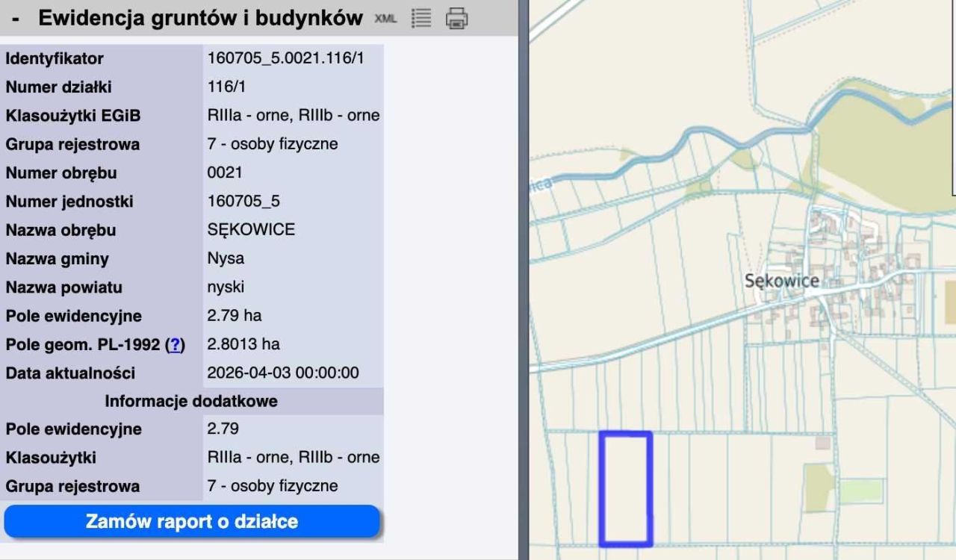Screen dimensions: 956x560
Task: Click the Klasoużytki EGiB label
Action: (x=73, y=116)
